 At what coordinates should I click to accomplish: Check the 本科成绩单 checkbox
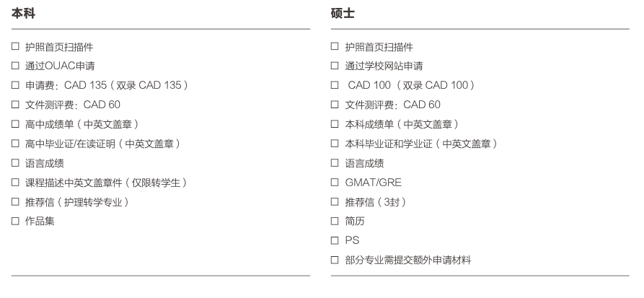click(x=335, y=124)
